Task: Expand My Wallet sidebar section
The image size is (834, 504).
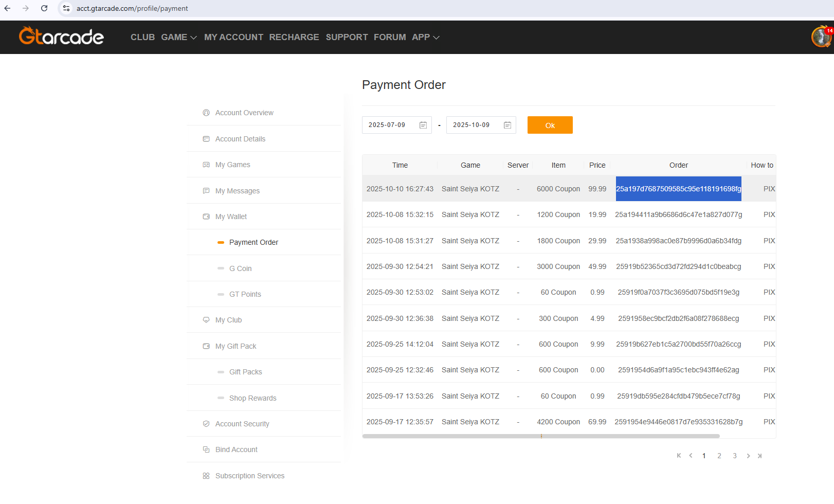Action: tap(231, 217)
